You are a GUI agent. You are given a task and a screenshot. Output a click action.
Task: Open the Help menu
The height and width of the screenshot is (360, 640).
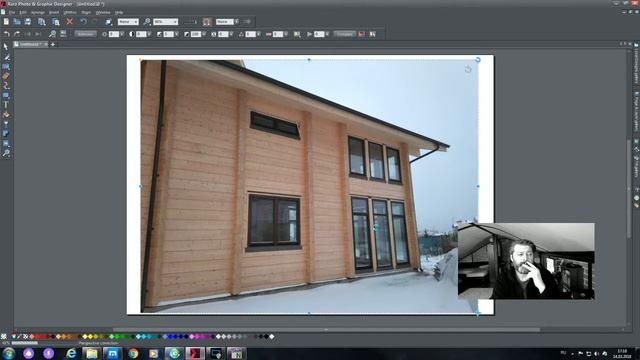118,13
